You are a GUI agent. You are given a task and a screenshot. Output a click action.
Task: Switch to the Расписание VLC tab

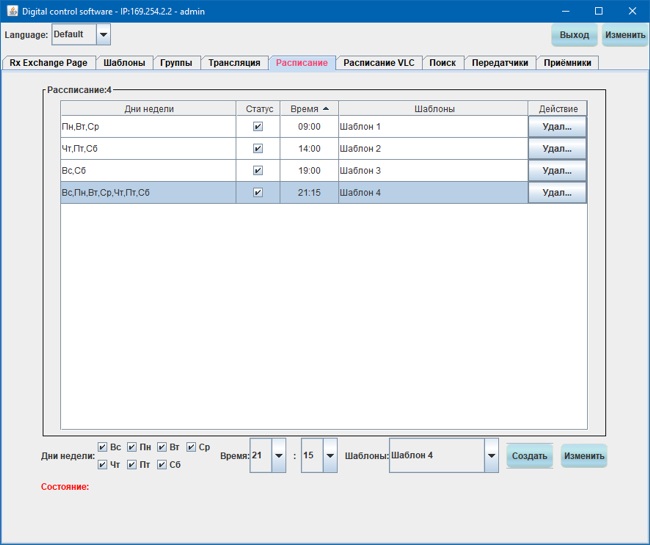[x=378, y=63]
